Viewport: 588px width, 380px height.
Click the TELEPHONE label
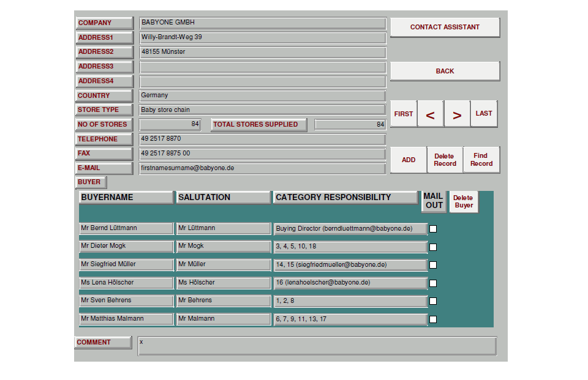click(104, 140)
